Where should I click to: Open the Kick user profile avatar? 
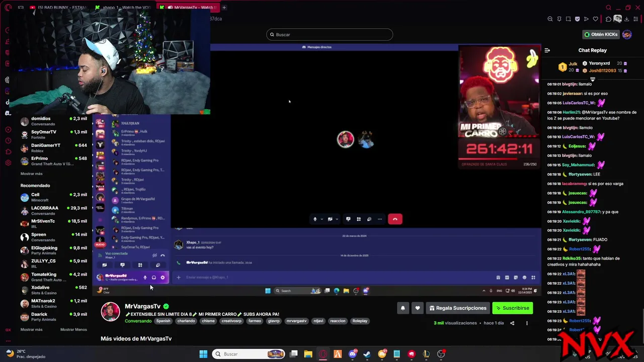627,35
